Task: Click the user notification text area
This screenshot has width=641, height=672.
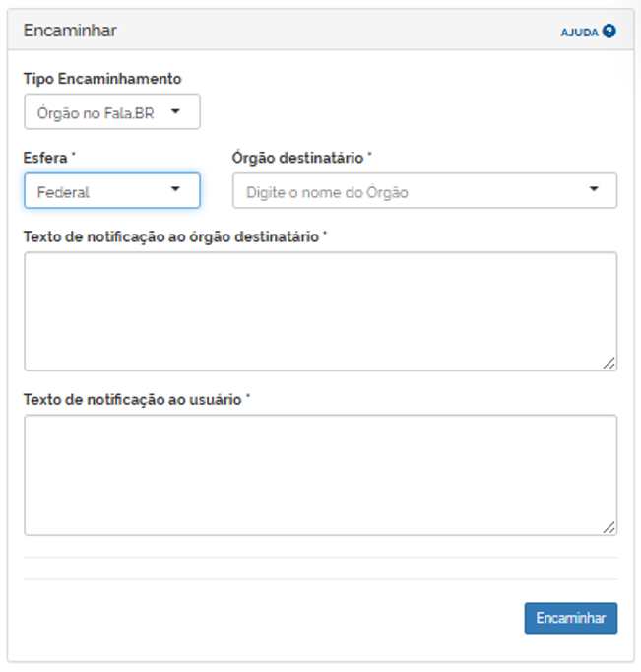Action: (x=320, y=474)
